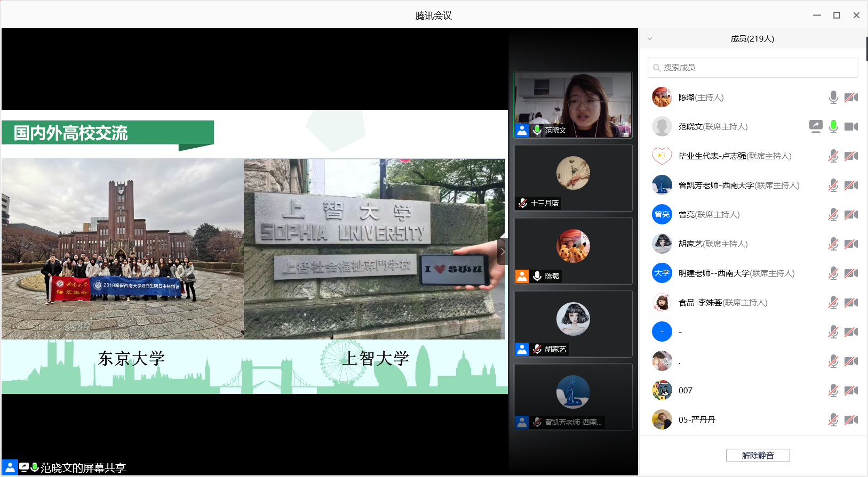
Task: Click member list vertical scrollbar
Action: pyautogui.click(x=866, y=48)
